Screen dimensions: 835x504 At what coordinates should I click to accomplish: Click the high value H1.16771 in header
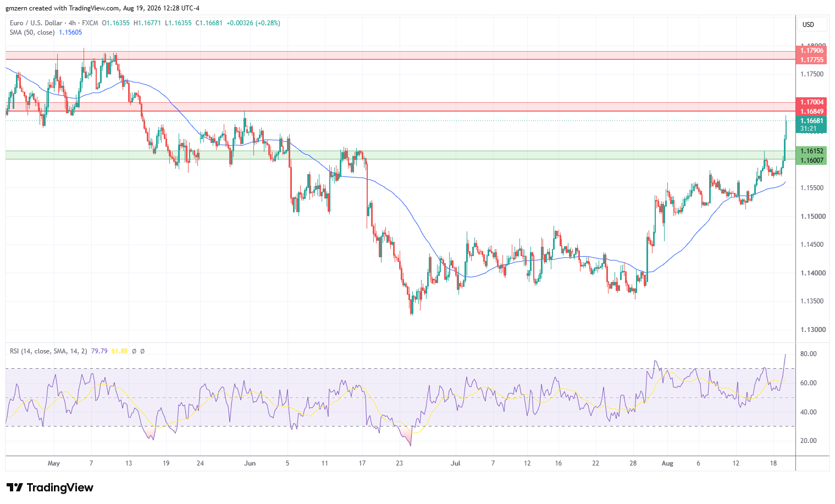pyautogui.click(x=147, y=23)
